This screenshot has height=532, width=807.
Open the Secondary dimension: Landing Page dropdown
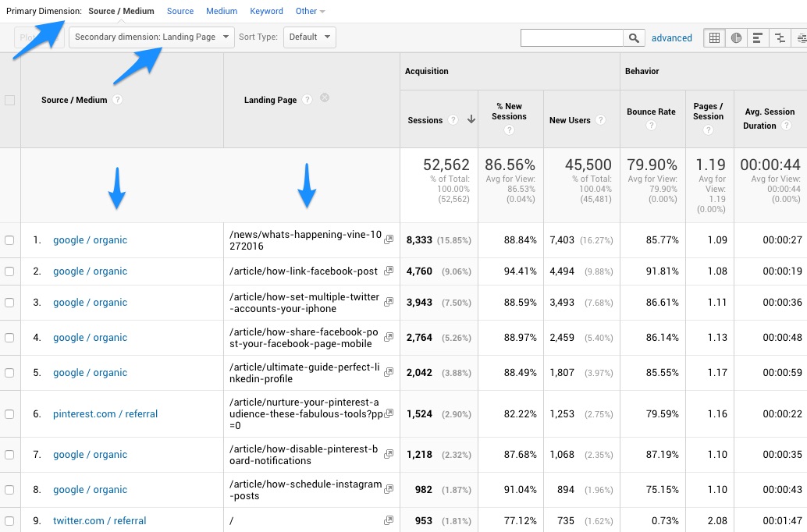tap(151, 37)
